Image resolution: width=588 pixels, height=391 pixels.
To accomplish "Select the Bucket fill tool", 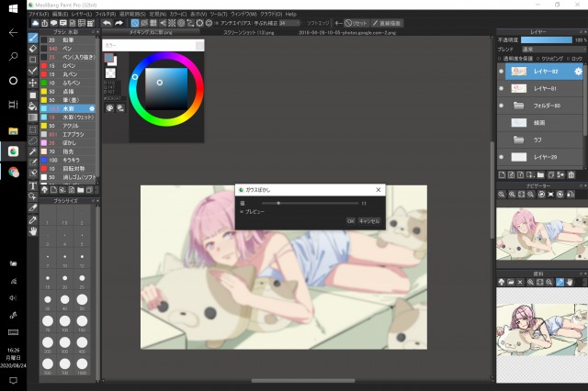I will (33, 106).
